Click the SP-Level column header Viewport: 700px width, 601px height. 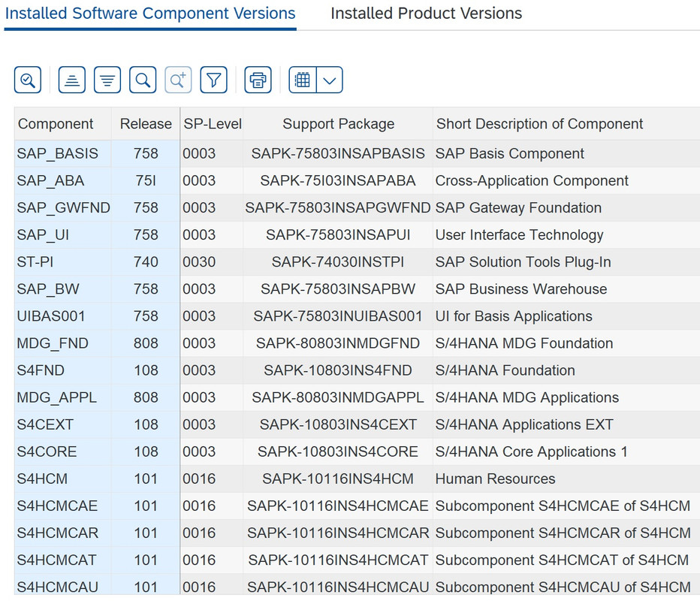[213, 124]
